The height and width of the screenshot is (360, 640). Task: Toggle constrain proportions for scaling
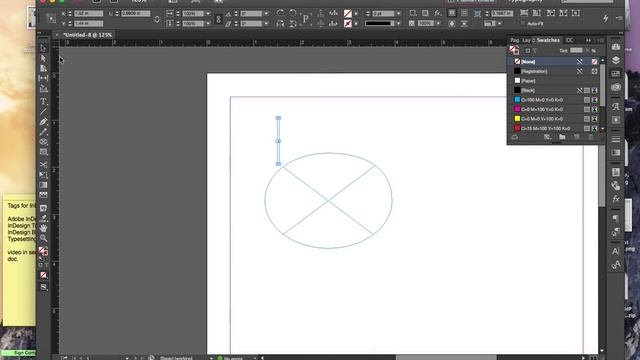click(x=218, y=19)
